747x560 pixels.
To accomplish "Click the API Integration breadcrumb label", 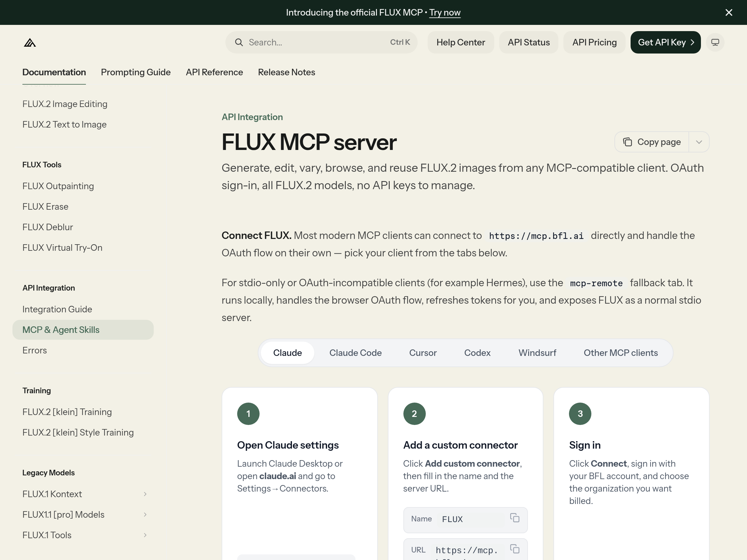I will pyautogui.click(x=252, y=117).
